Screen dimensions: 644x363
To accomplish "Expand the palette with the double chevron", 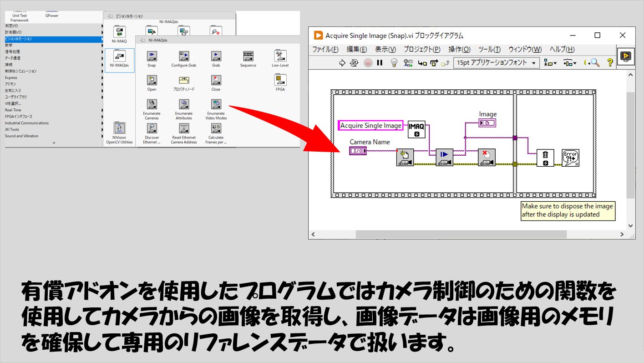I will (54, 143).
